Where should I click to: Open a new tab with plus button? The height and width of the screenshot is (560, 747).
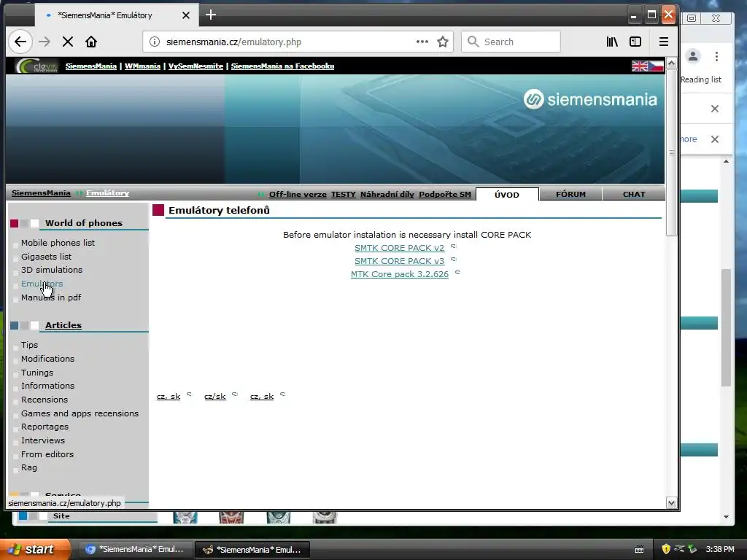click(211, 15)
